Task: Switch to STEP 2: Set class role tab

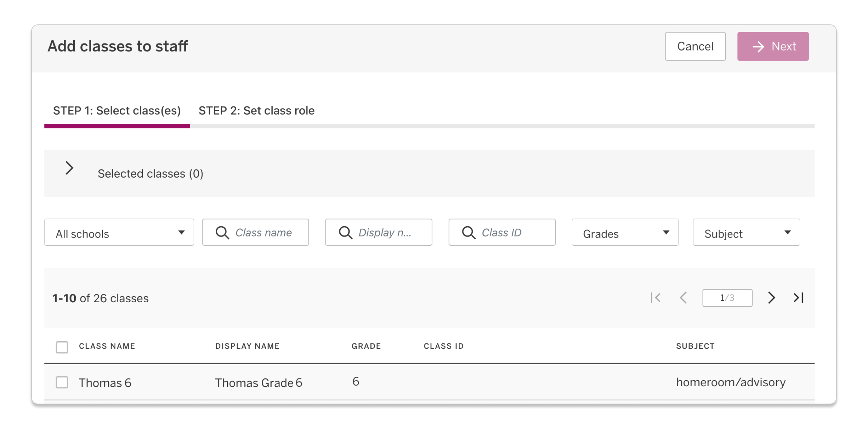Action: point(256,111)
